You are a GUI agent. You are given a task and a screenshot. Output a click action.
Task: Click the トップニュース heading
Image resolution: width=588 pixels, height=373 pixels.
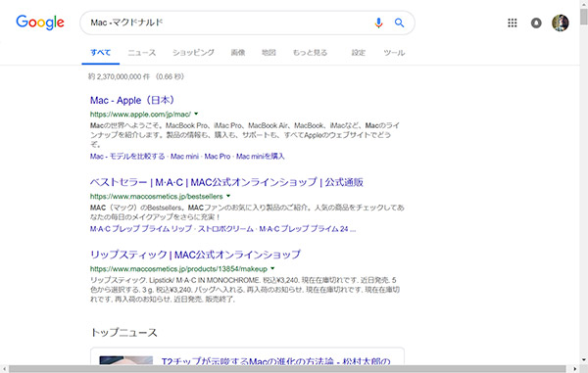tap(123, 333)
